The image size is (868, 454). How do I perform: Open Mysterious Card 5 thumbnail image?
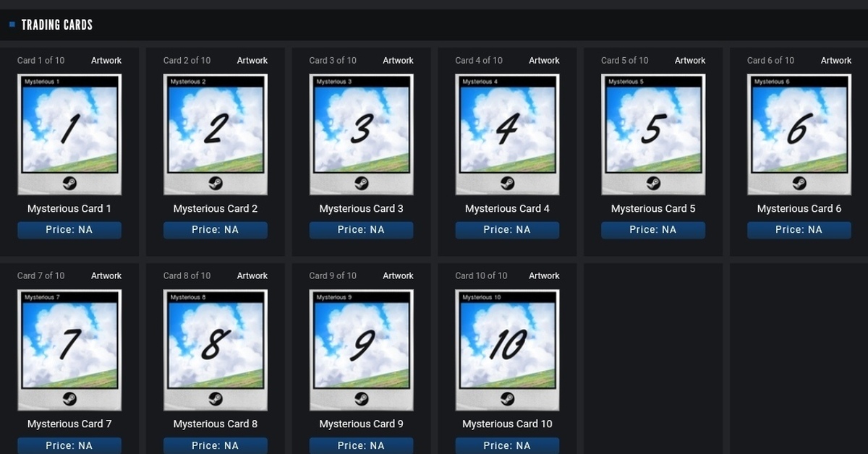653,134
